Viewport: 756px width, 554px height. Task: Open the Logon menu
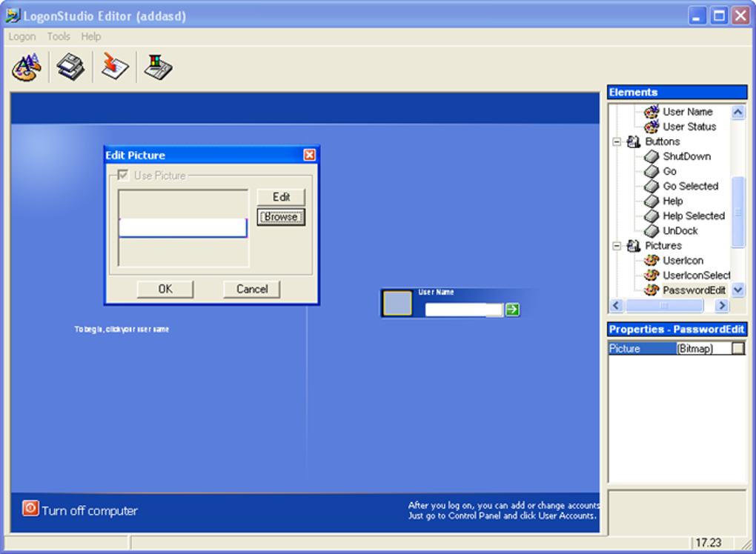tap(21, 36)
